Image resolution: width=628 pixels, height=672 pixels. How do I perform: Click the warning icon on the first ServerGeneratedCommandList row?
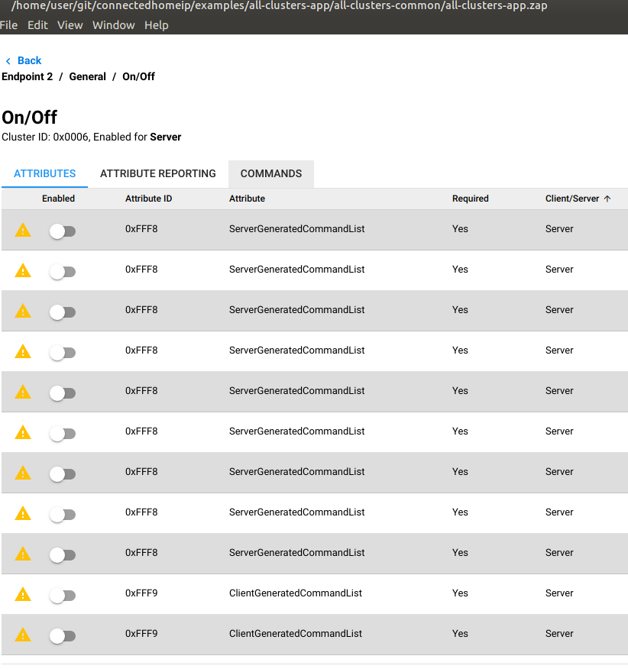(x=22, y=230)
